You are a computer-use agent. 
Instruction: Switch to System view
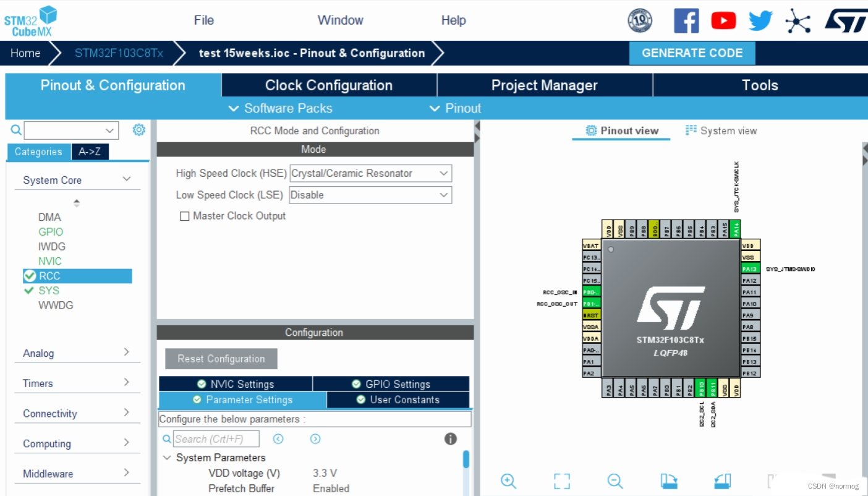click(721, 130)
